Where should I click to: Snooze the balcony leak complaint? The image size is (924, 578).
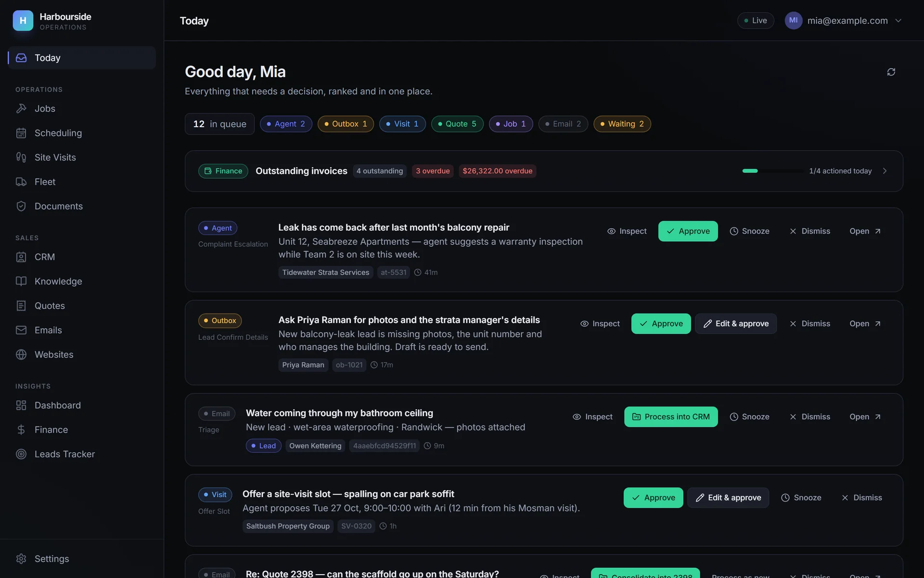point(749,231)
